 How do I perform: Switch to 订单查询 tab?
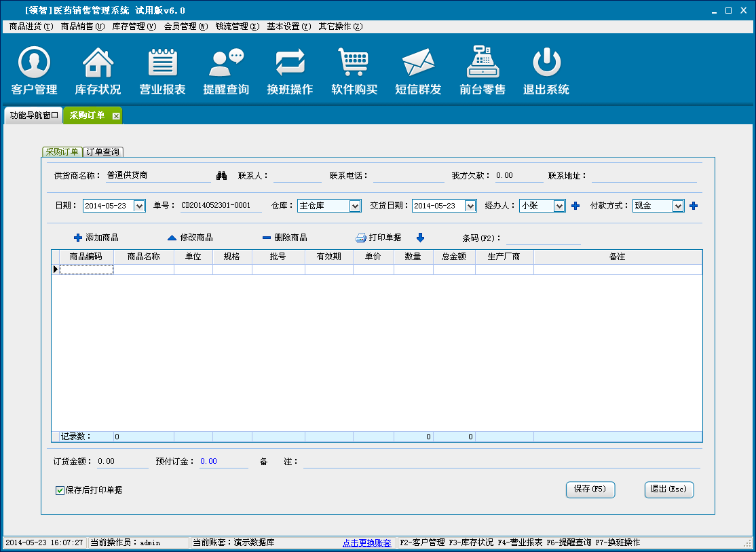pyautogui.click(x=103, y=152)
